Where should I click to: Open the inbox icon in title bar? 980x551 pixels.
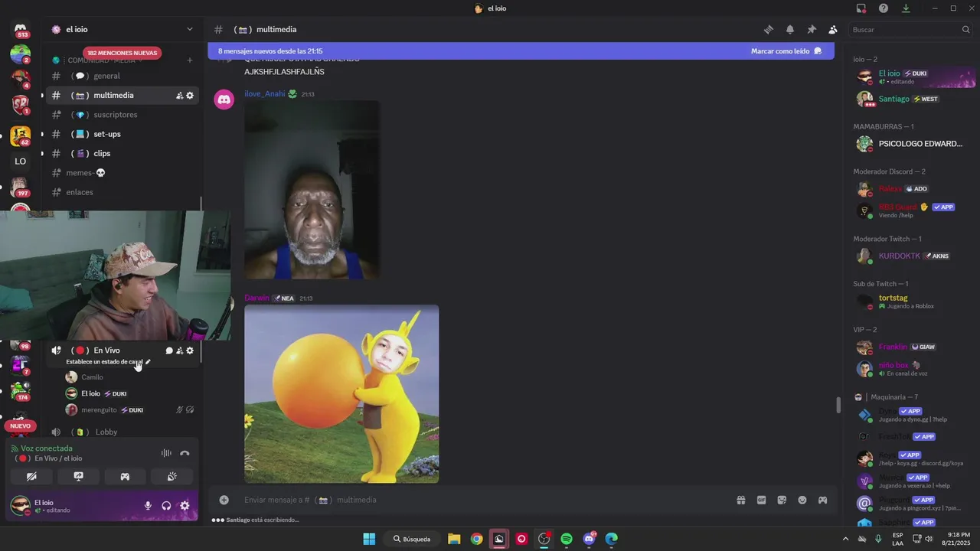[x=861, y=8]
